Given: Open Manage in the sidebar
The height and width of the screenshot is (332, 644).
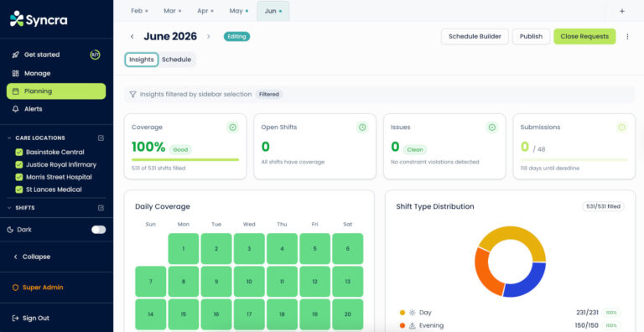Looking at the screenshot, I should coord(56,74).
